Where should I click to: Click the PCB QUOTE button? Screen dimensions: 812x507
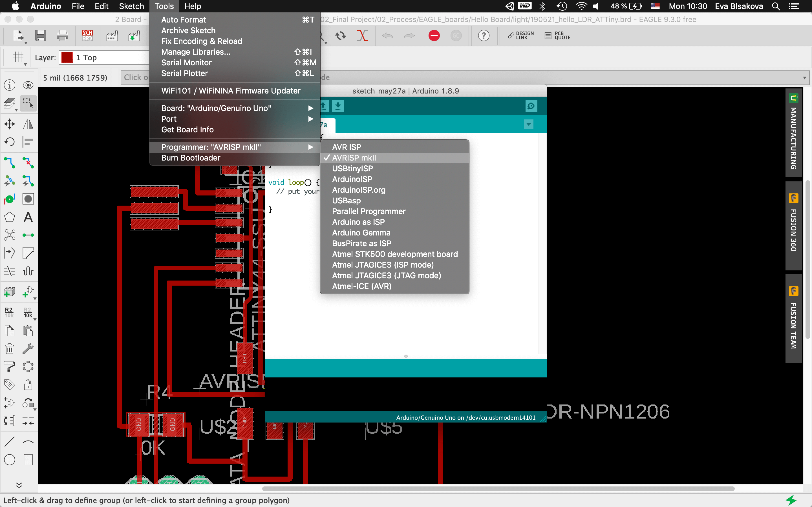tap(558, 35)
